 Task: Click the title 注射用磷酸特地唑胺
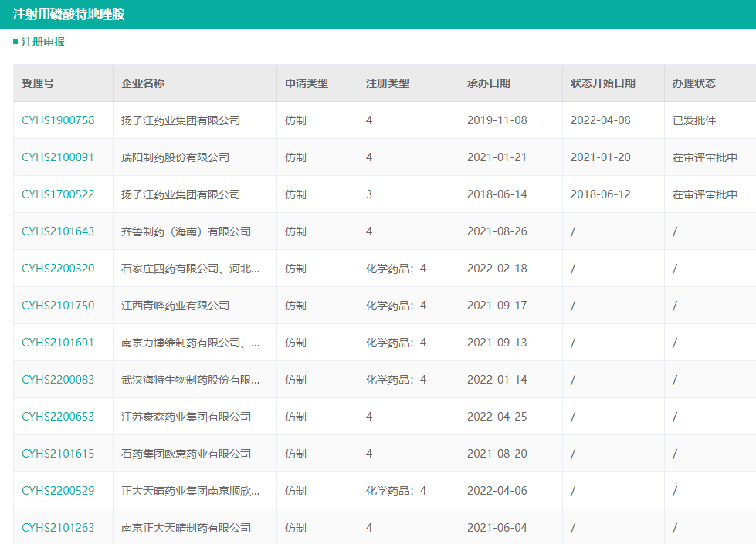(69, 15)
